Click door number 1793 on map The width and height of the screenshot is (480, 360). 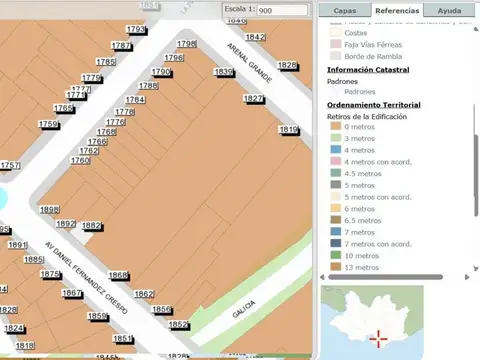click(x=136, y=29)
